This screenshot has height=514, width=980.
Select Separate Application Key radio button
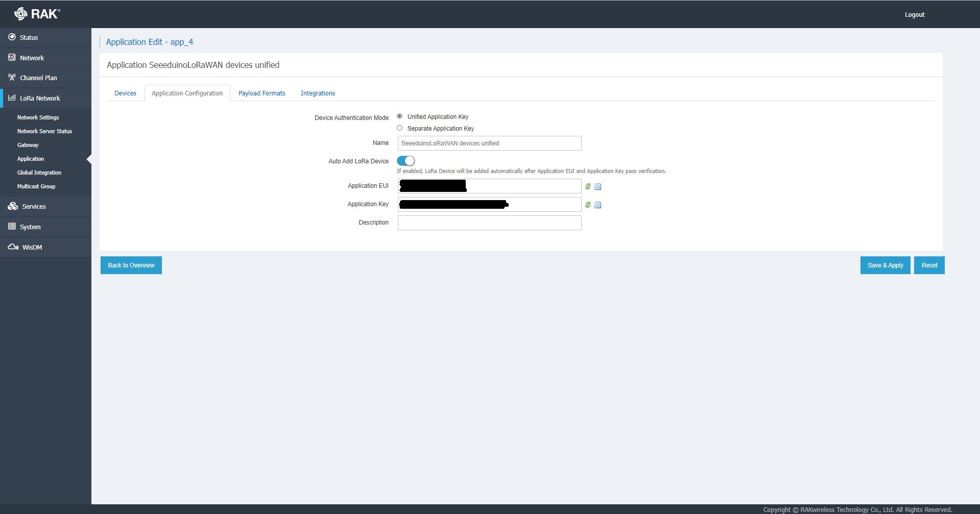pos(399,128)
